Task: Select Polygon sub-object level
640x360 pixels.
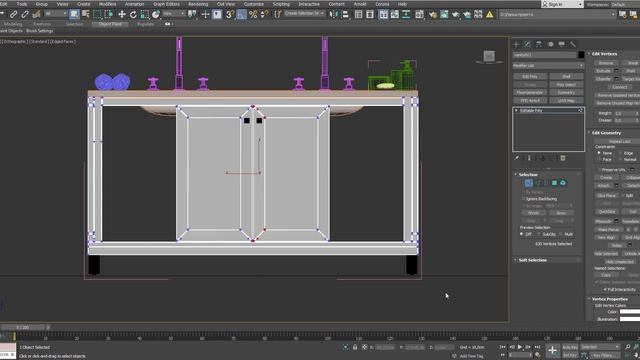Action: pos(554,183)
